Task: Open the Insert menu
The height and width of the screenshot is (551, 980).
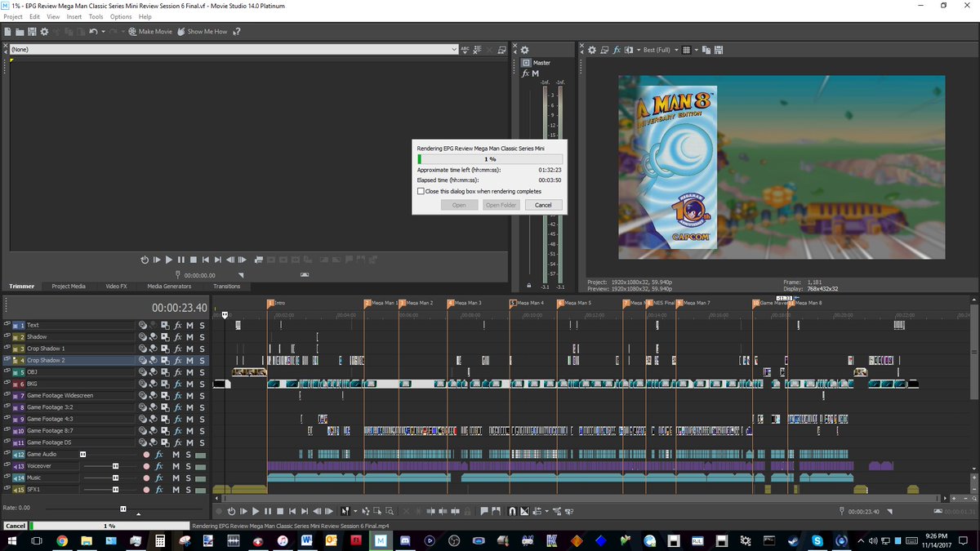Action: click(x=74, y=16)
